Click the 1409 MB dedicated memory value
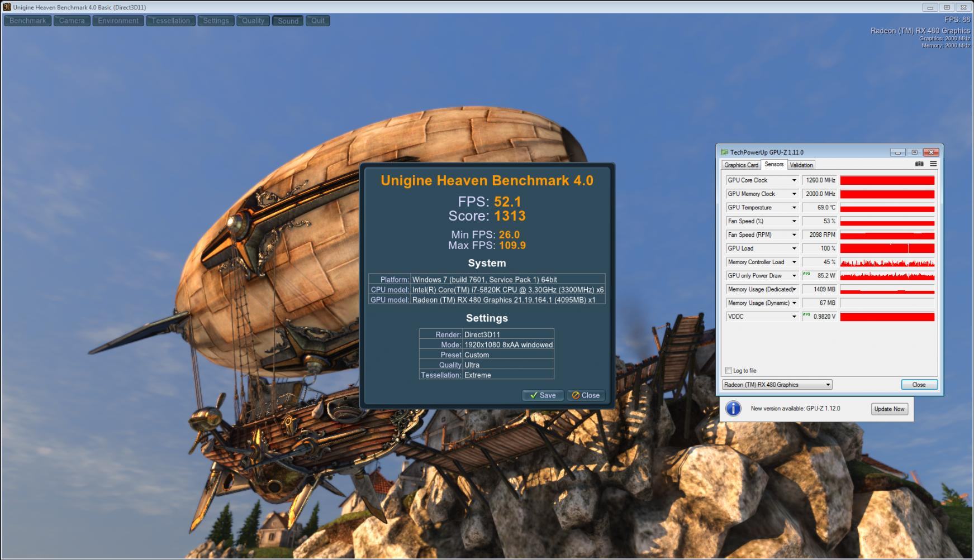 click(820, 289)
